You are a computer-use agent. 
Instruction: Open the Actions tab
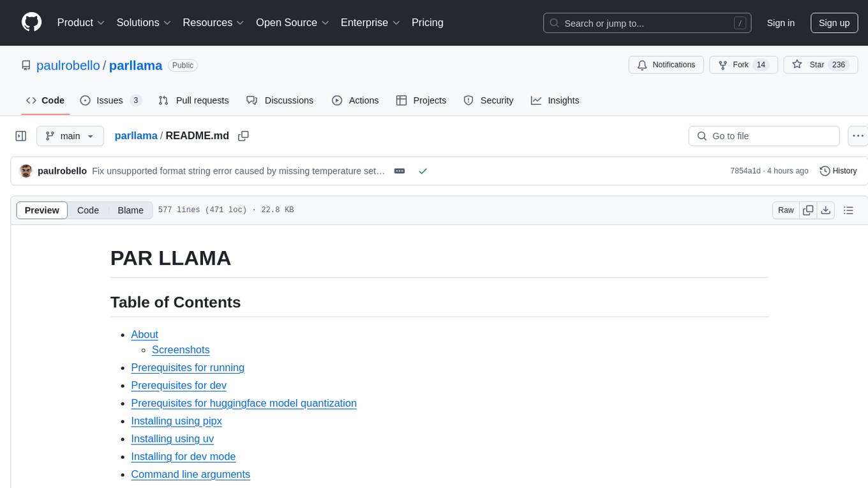point(355,100)
